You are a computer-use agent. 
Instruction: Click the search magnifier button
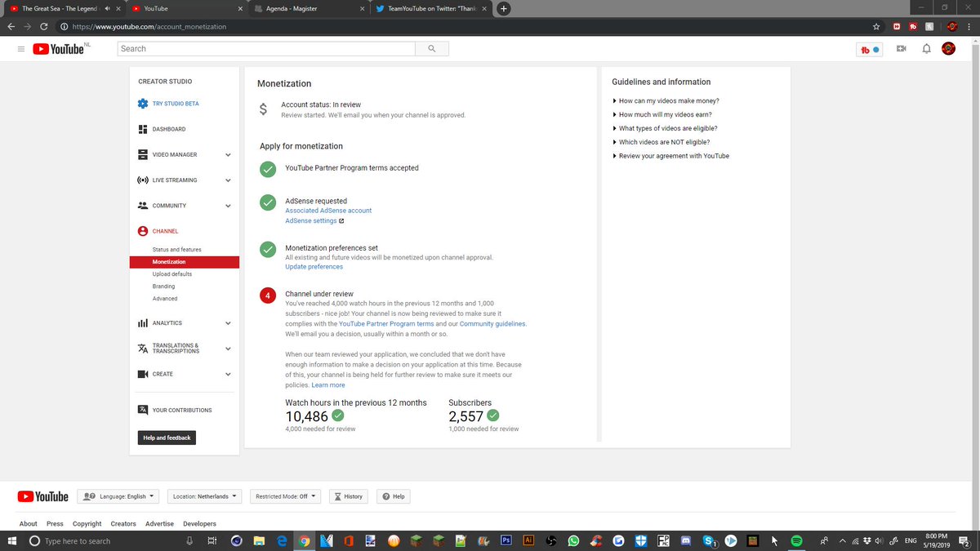[431, 49]
